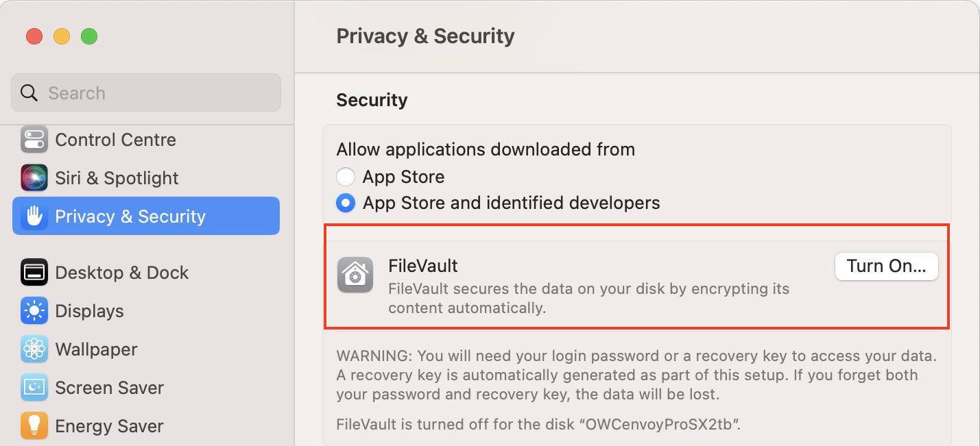Click the yellow minimize window button
Image resolution: width=980 pixels, height=446 pixels.
click(62, 36)
